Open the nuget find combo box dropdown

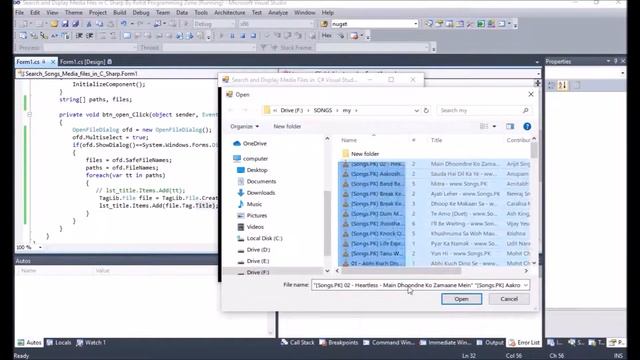416,24
